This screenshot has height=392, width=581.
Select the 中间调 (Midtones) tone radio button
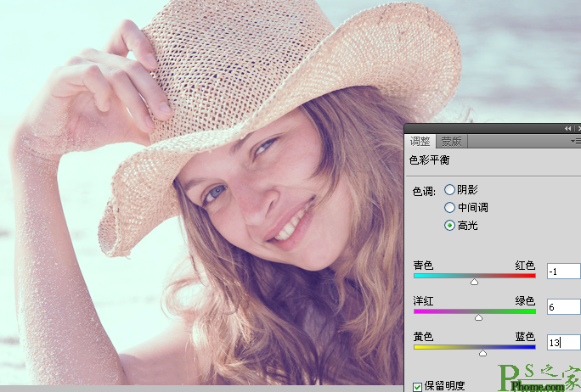coord(449,207)
